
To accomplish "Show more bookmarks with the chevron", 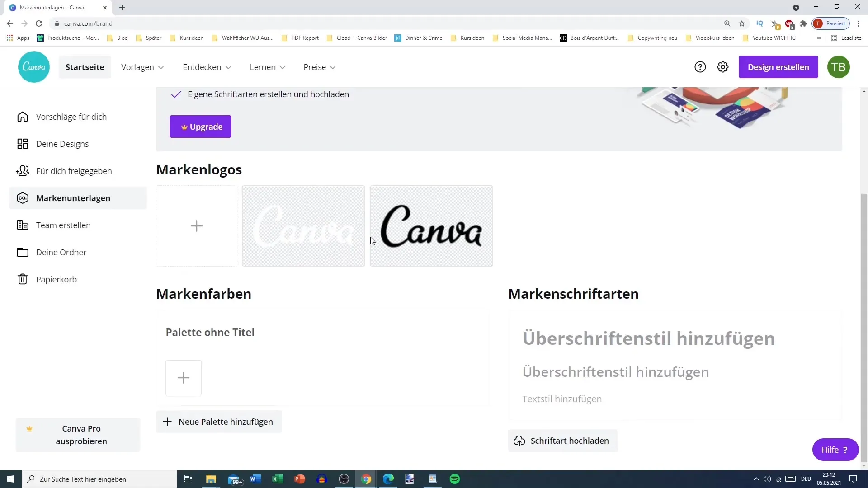I will [819, 38].
